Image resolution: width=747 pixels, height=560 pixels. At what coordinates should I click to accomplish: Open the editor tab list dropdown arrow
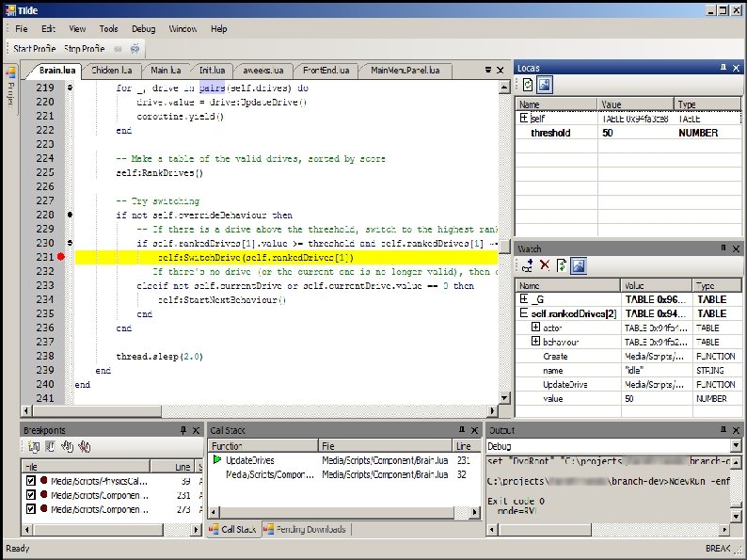pos(488,70)
